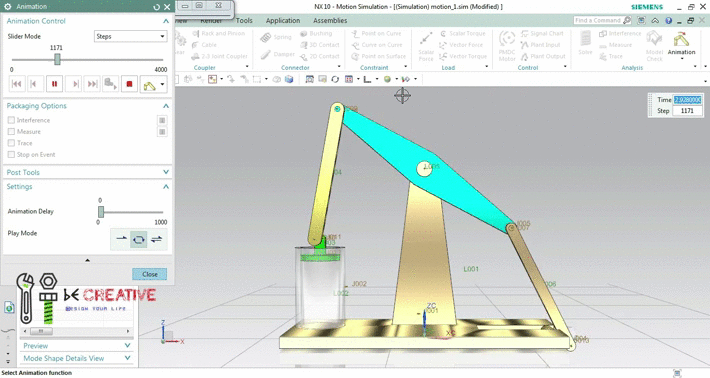710x378 pixels.
Task: Select the retrace play mode icon
Action: click(156, 239)
